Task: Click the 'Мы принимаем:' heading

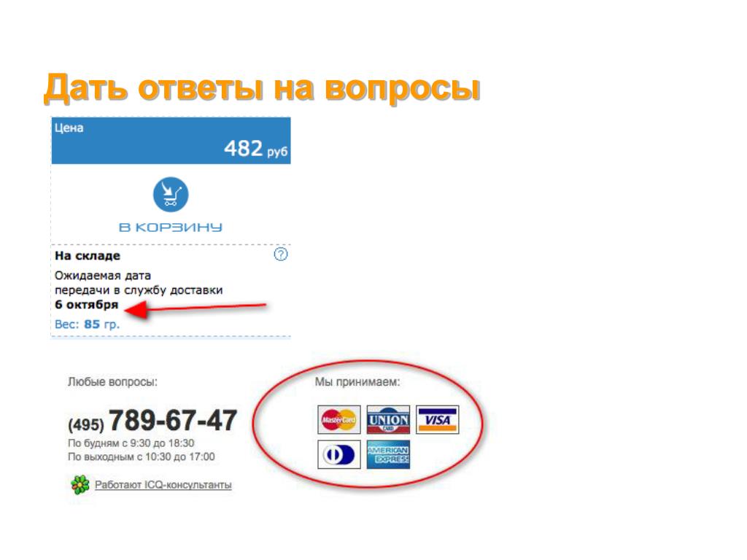Action: pos(357,382)
